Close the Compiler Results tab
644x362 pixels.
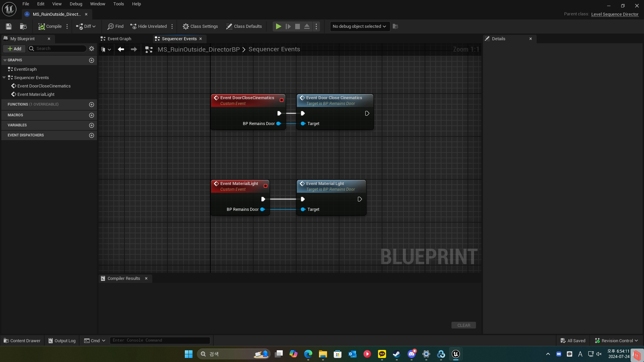click(146, 279)
